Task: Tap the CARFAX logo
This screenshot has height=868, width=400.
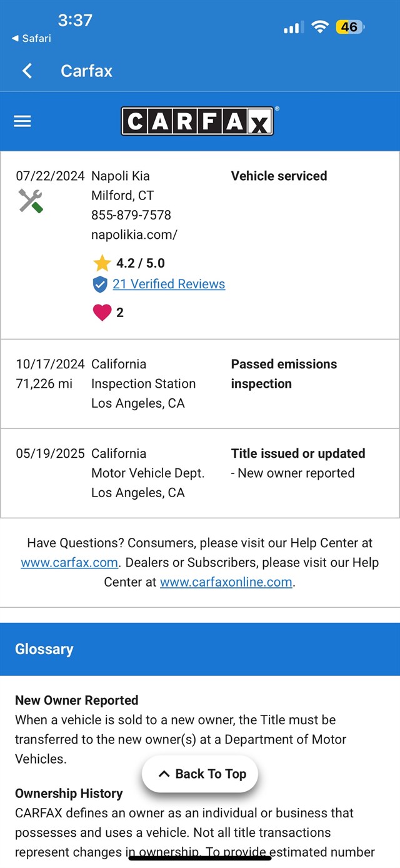Action: (x=197, y=121)
